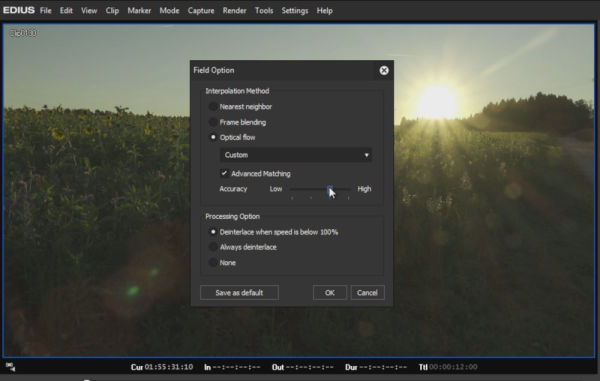Open the Render menu

tap(235, 11)
